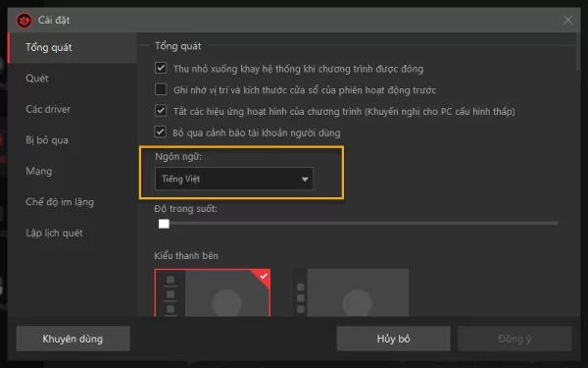Image resolution: width=588 pixels, height=368 pixels.
Task: Toggle Tắt các hiệu ứng hoạt hình checkbox
Action: coord(161,110)
